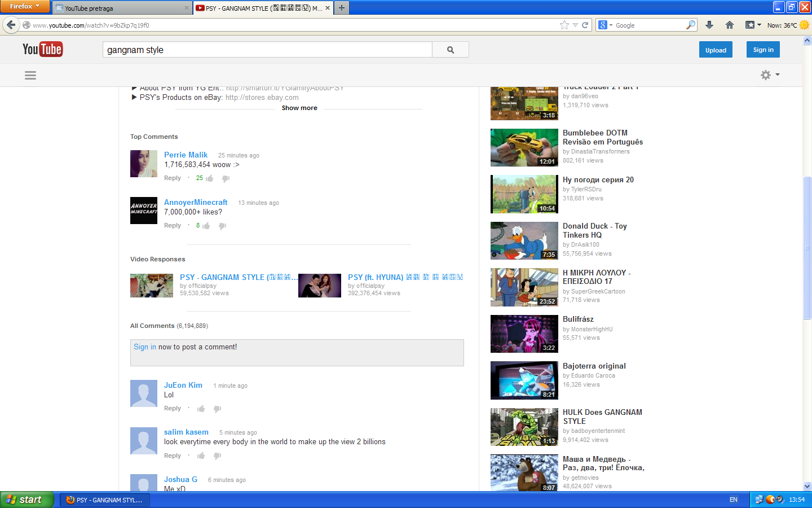Select the PSY - GANGNAM STYLE tab
Viewport: 812px width, 508px height.
[x=263, y=8]
